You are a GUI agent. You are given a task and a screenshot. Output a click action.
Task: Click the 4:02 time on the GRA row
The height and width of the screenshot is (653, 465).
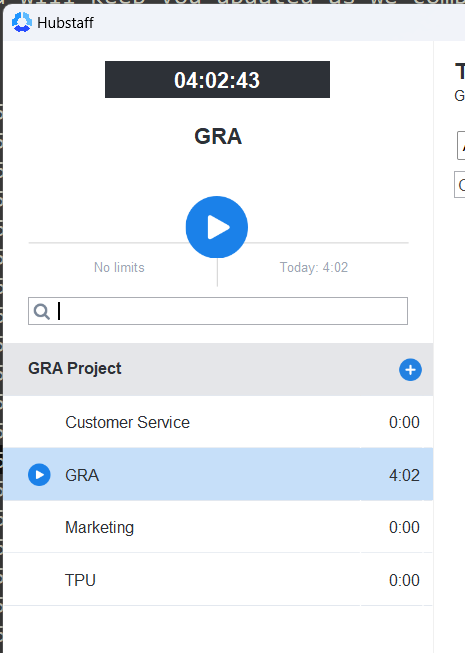404,475
